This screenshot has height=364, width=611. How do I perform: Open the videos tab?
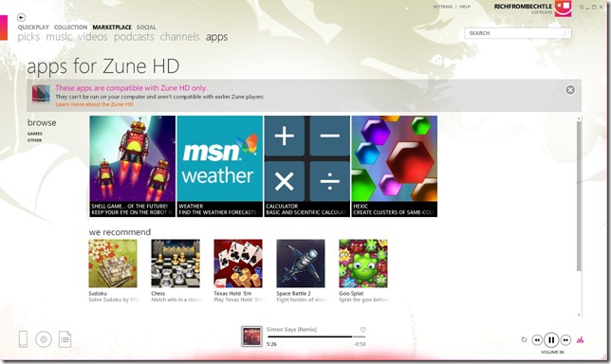pos(93,37)
